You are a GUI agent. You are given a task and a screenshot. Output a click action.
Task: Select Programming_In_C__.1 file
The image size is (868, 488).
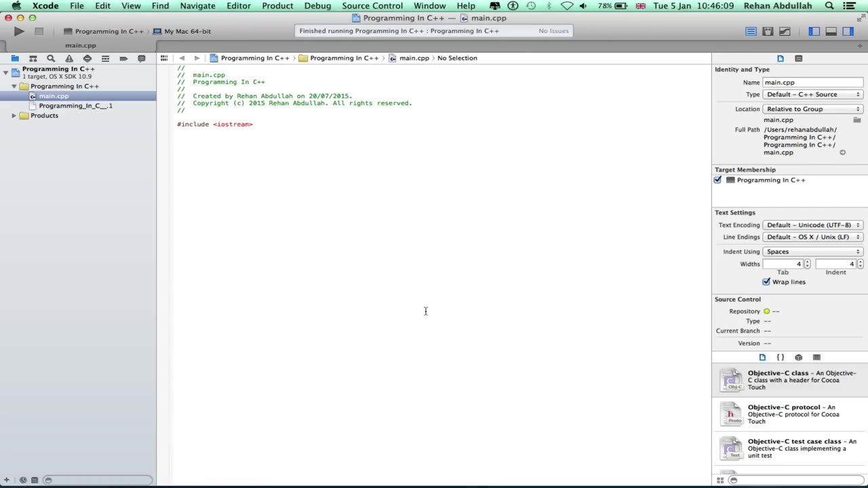(76, 106)
